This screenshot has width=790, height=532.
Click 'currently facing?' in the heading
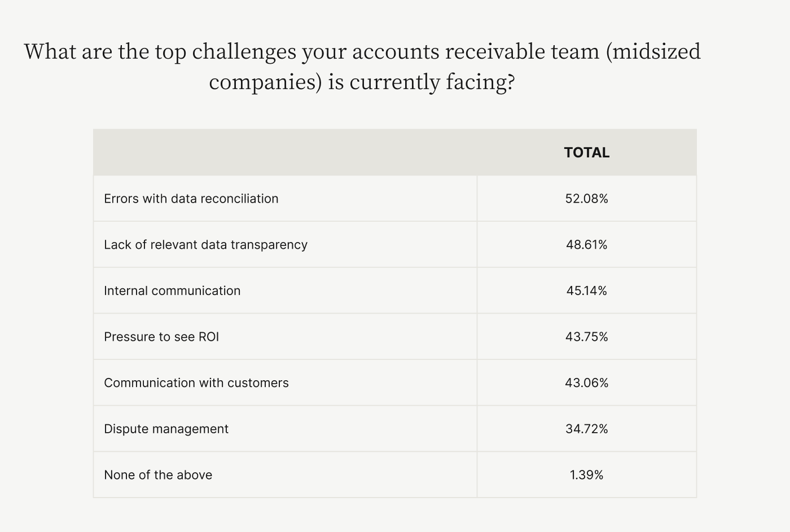(x=432, y=82)
